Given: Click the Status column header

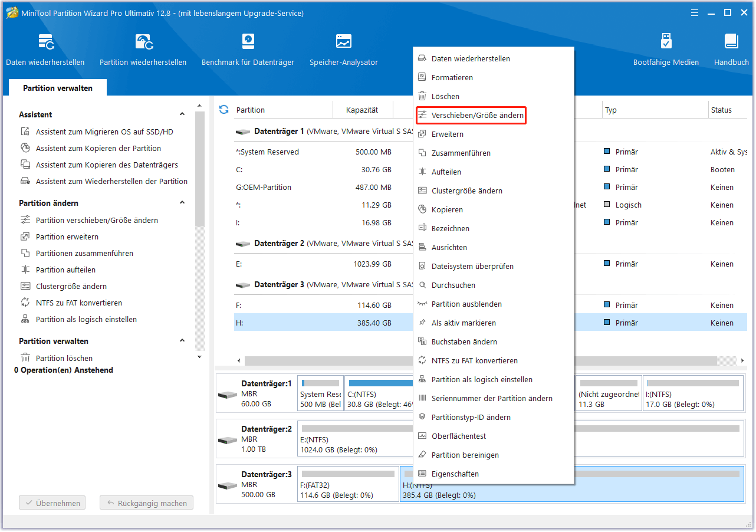Looking at the screenshot, I should pos(729,110).
